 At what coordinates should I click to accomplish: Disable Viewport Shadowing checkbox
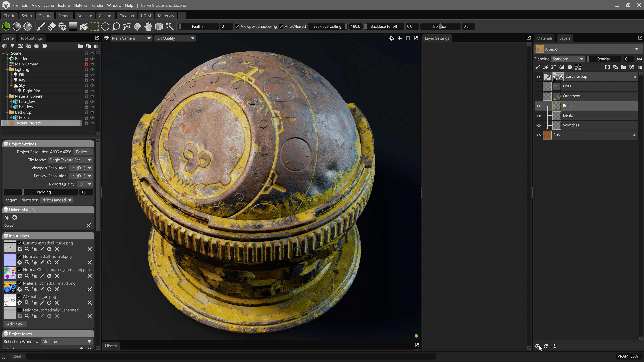point(237,26)
